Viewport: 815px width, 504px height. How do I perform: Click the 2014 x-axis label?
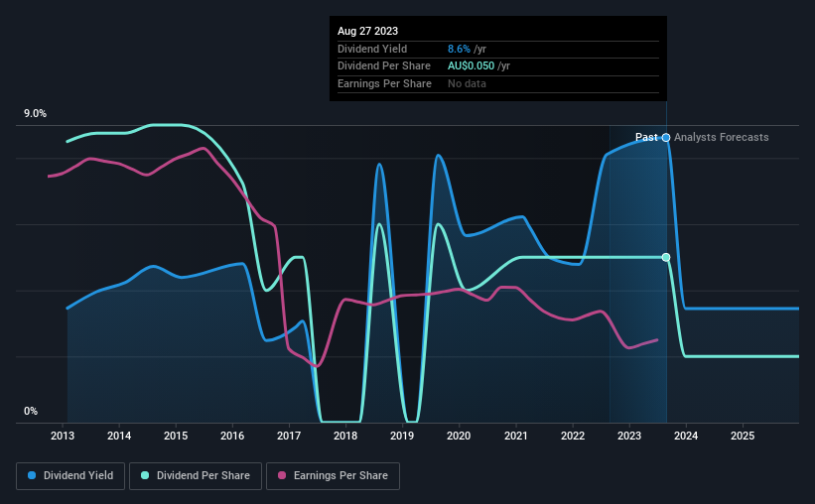(x=119, y=436)
